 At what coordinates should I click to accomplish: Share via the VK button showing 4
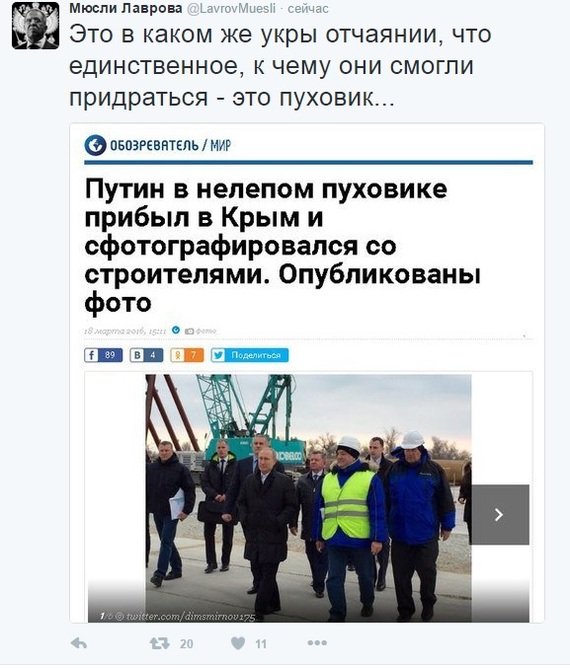pyautogui.click(x=147, y=355)
